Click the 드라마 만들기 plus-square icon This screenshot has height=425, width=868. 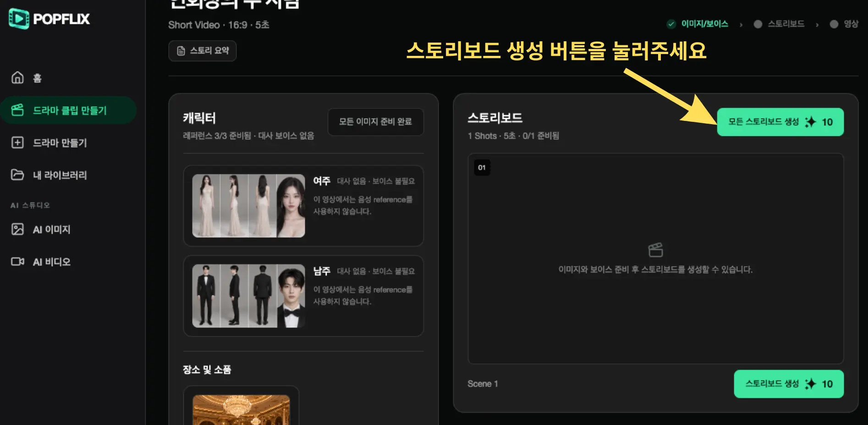click(17, 142)
